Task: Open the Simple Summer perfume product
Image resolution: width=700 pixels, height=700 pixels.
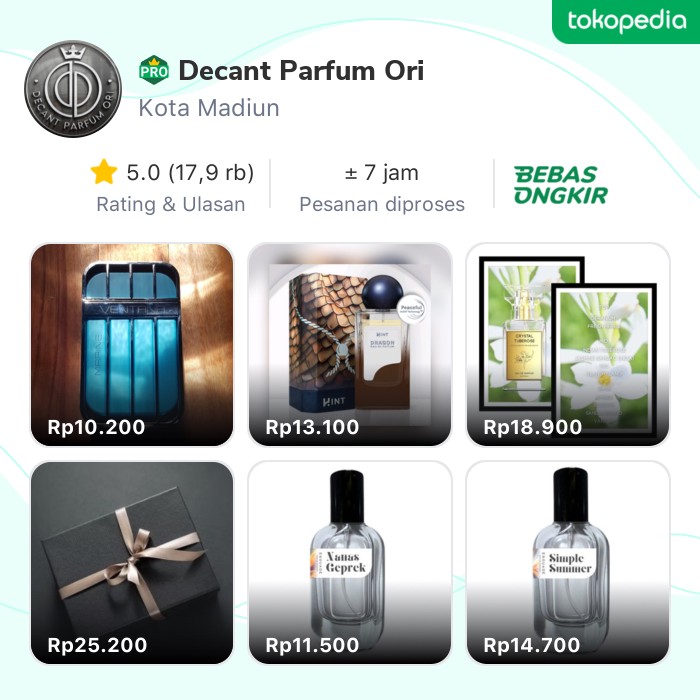Action: tap(568, 562)
